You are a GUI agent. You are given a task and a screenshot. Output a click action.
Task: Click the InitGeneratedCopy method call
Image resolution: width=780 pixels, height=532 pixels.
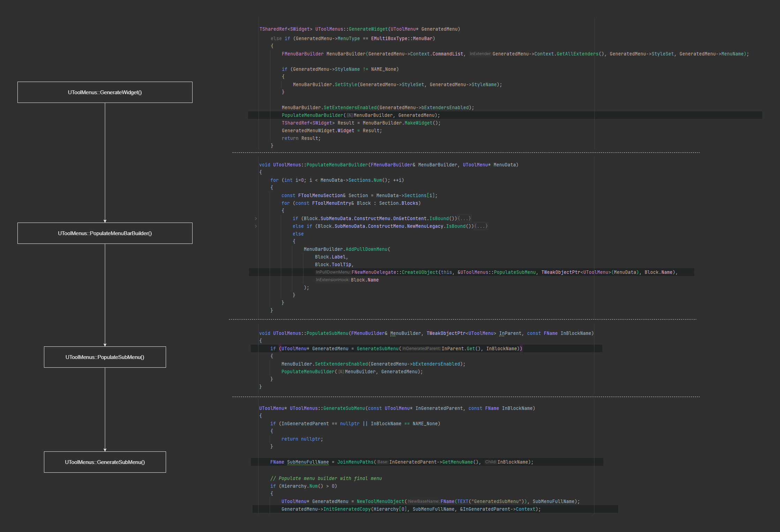(x=347, y=509)
